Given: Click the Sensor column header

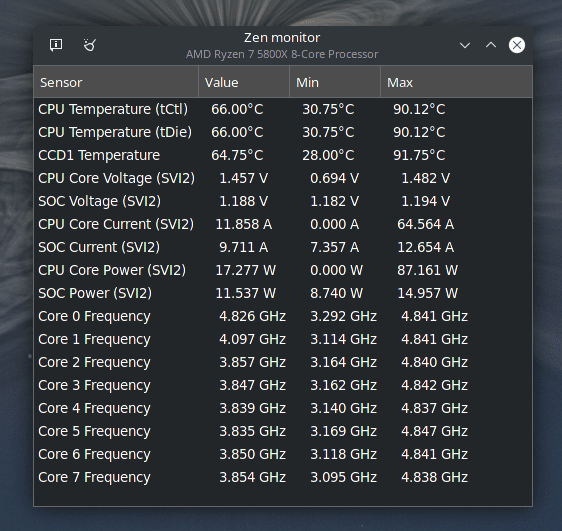Looking at the screenshot, I should [116, 82].
